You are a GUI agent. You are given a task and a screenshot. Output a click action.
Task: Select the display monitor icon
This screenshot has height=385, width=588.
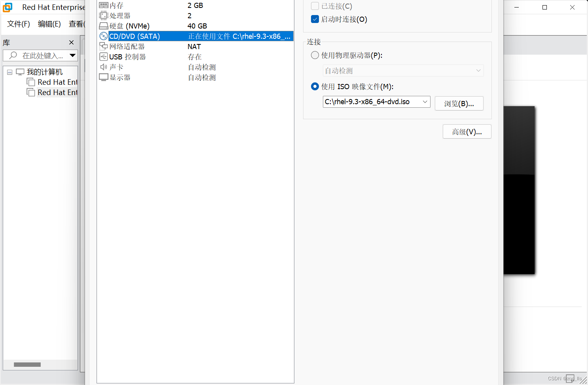tap(104, 77)
